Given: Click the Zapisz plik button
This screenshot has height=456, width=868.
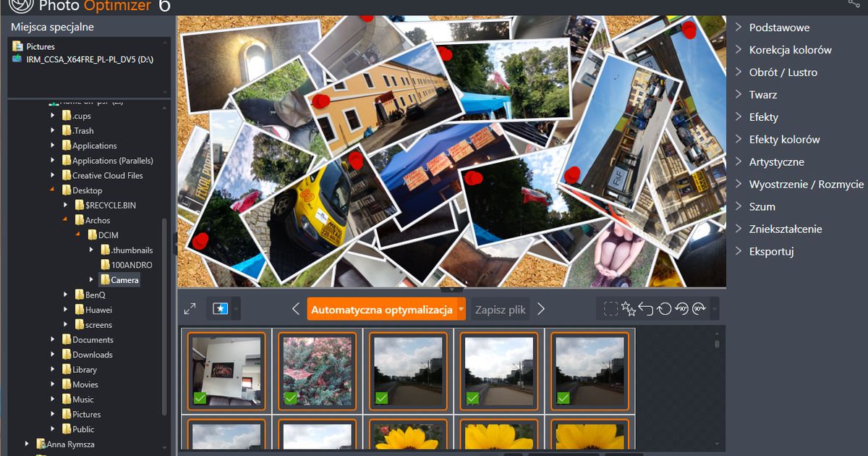Looking at the screenshot, I should click(499, 308).
